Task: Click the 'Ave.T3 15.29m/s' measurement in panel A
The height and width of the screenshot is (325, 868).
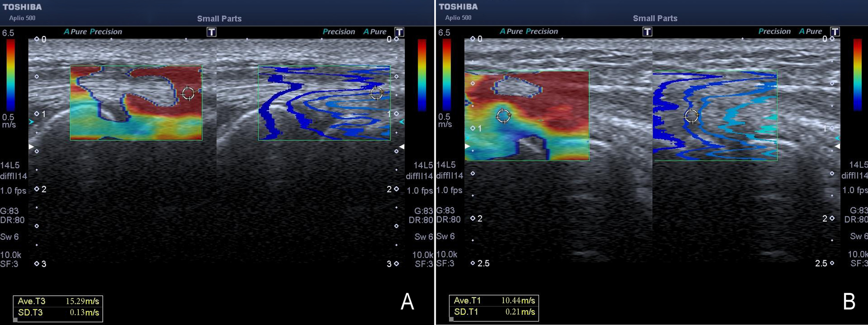Action: [58, 301]
